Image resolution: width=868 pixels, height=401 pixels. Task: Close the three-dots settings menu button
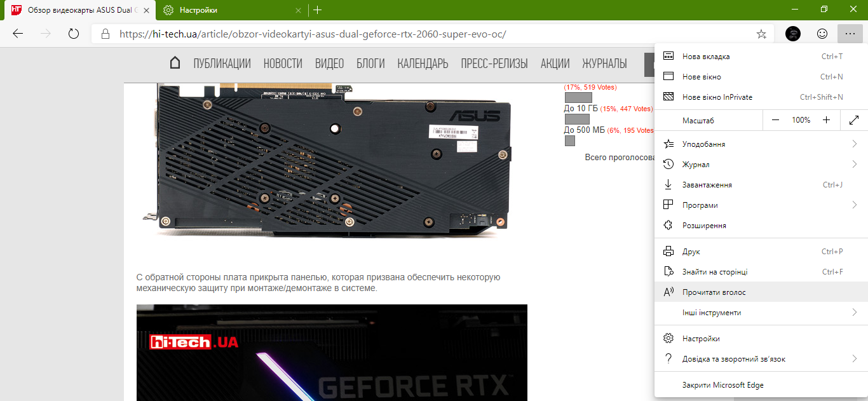tap(850, 34)
